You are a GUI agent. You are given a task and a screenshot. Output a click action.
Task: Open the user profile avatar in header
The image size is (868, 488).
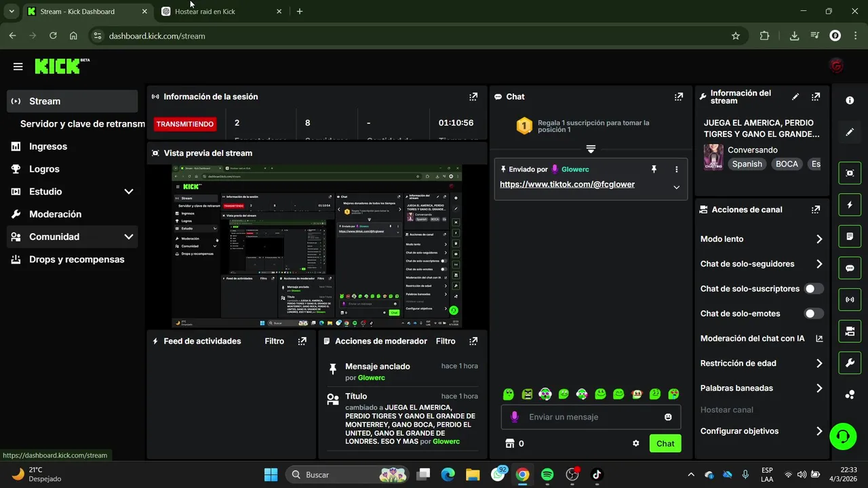[x=836, y=66]
